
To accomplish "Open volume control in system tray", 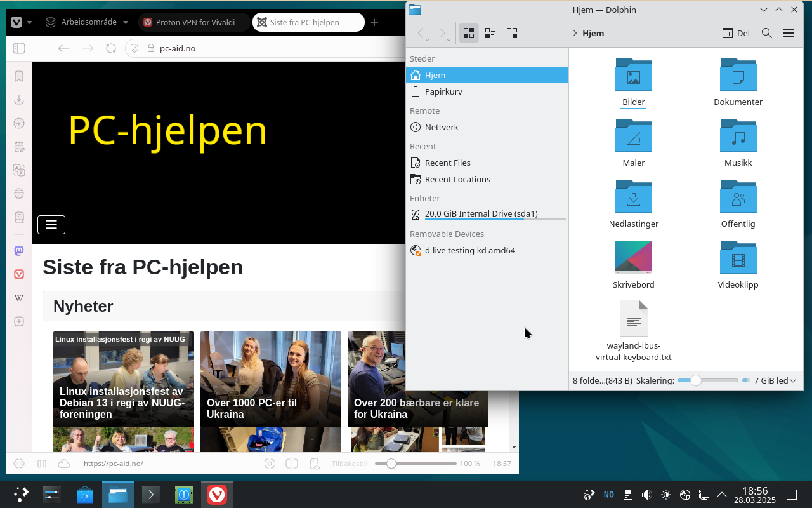I will pos(646,494).
